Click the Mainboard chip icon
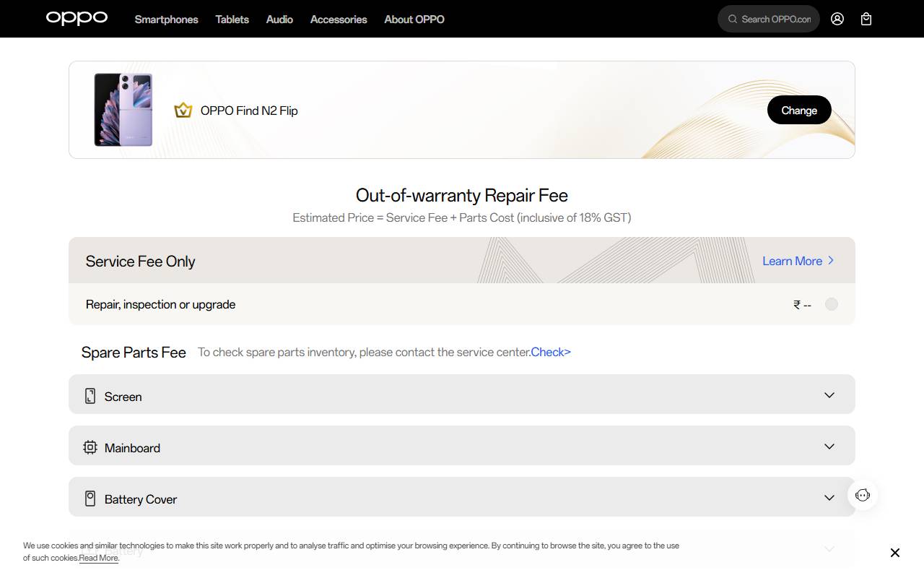The width and height of the screenshot is (924, 578). click(90, 447)
